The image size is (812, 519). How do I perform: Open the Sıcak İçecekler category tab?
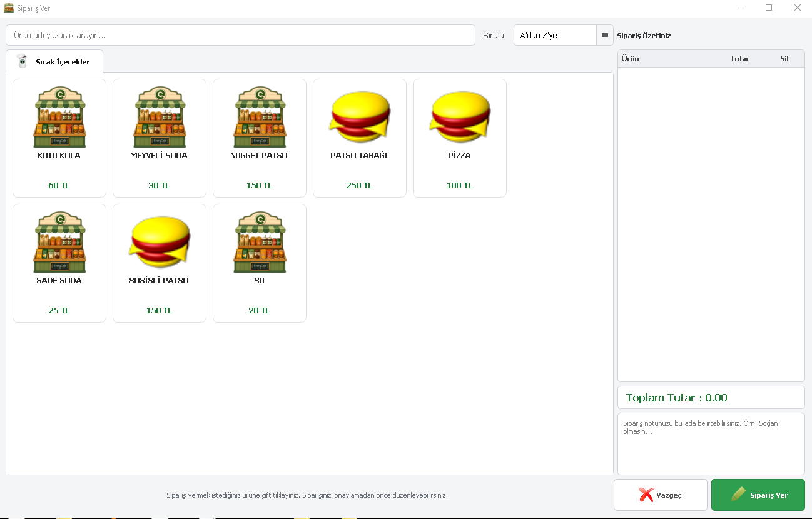pyautogui.click(x=54, y=61)
